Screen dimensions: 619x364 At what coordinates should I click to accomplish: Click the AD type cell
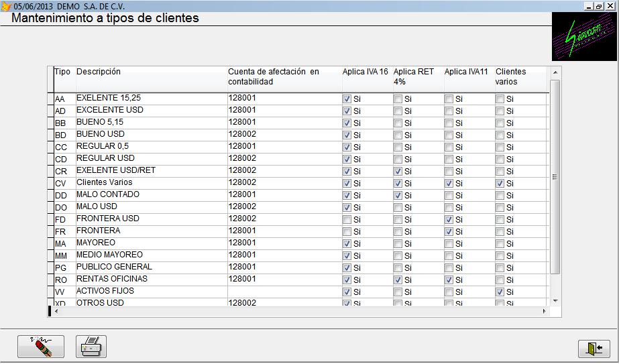coord(64,111)
